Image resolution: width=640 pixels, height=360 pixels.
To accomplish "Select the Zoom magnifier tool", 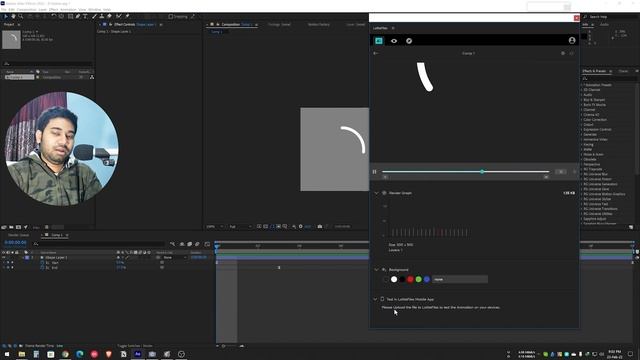I will click(20, 16).
